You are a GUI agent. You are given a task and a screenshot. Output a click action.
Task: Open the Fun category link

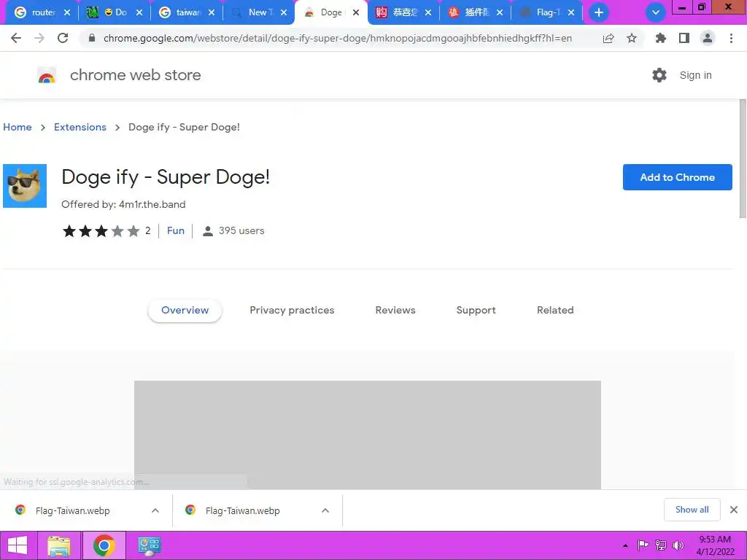click(175, 230)
